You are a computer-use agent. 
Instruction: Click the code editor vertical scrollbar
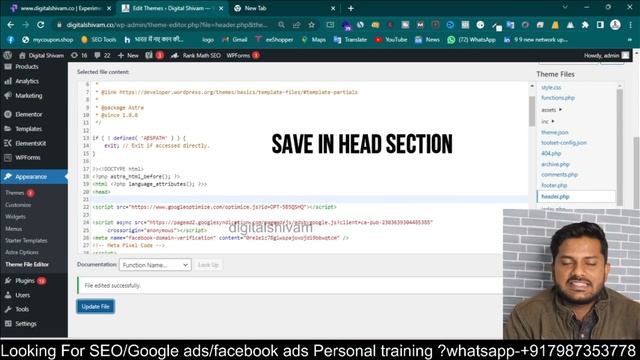(x=532, y=111)
